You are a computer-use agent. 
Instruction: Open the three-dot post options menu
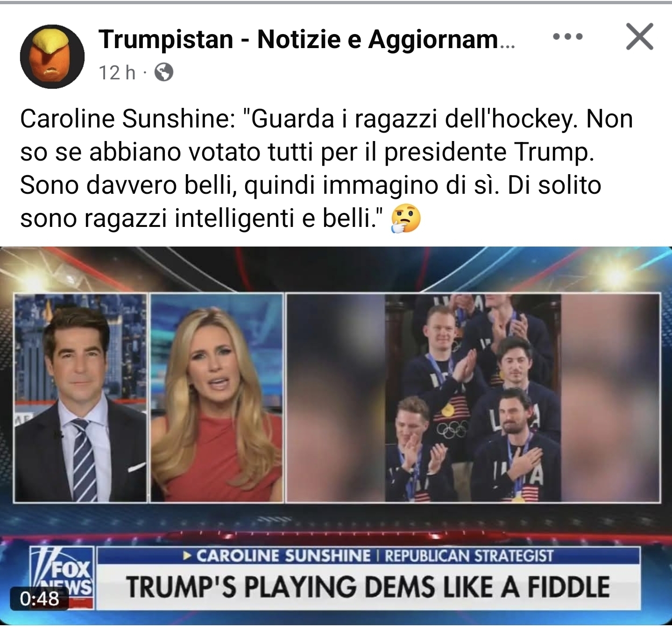click(x=567, y=37)
